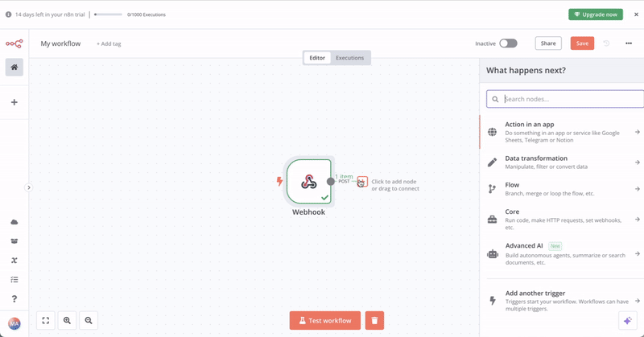The image size is (644, 337).
Task: Expand the Data transformation category
Action: [x=563, y=162]
